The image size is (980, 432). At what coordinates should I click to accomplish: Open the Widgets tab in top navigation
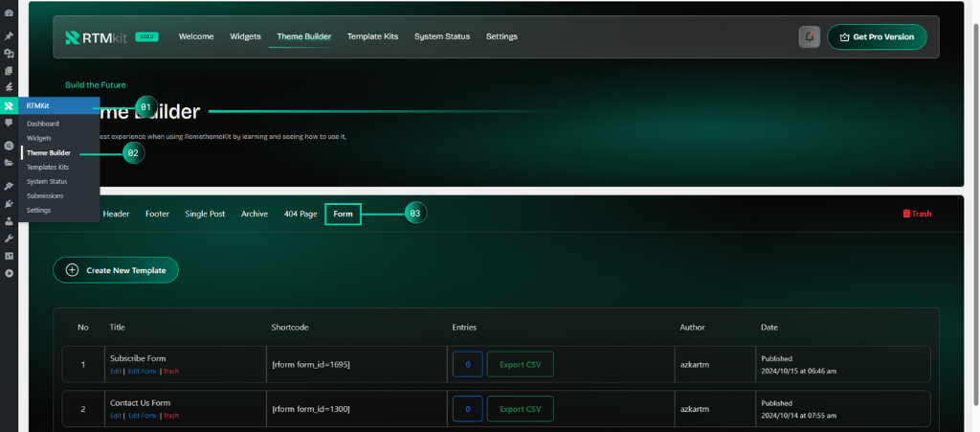coord(245,37)
